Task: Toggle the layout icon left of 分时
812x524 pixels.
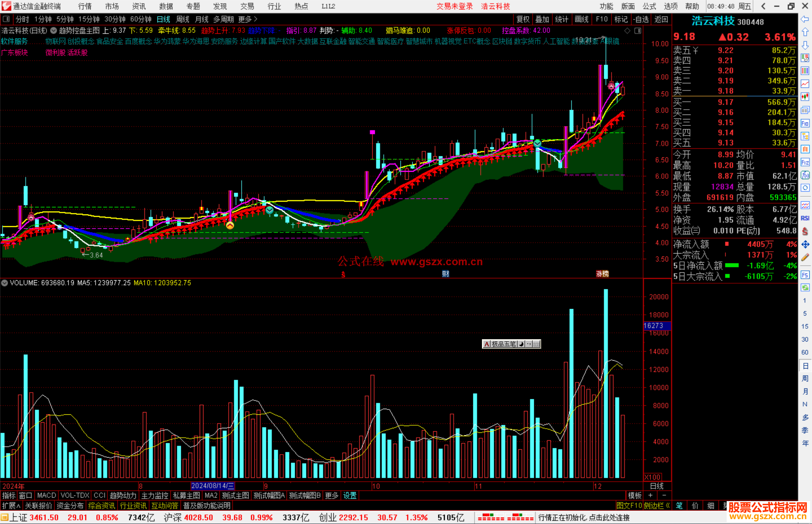Action: (6, 19)
